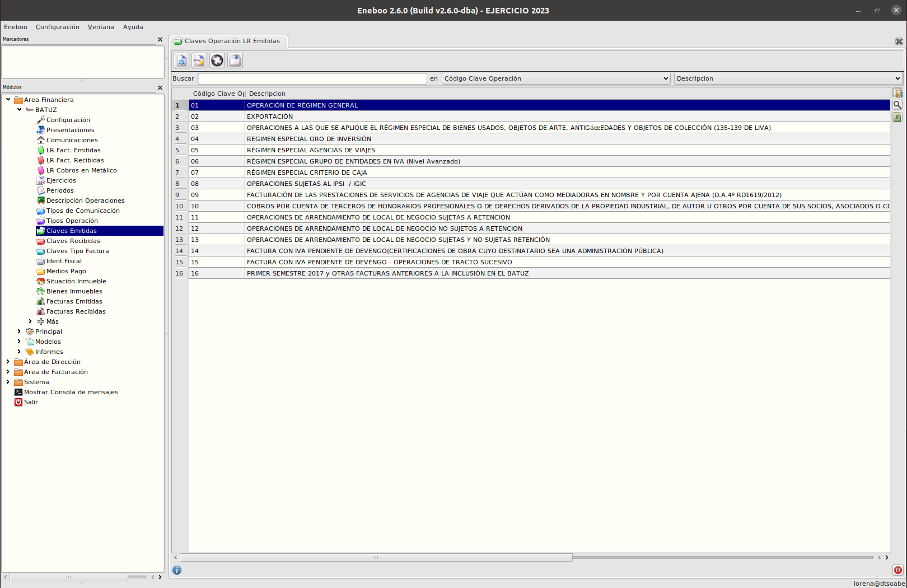Click Salir to exit application
The image size is (907, 588).
[26, 402]
